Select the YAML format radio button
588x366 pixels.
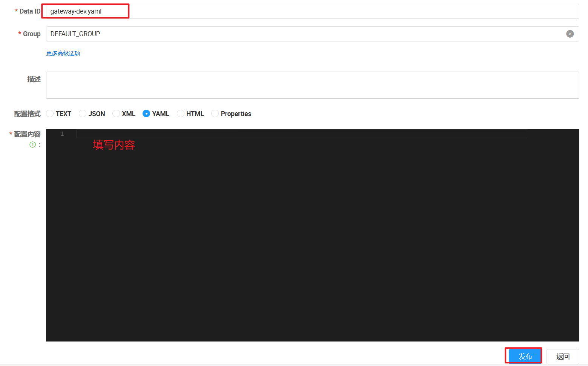coord(146,113)
